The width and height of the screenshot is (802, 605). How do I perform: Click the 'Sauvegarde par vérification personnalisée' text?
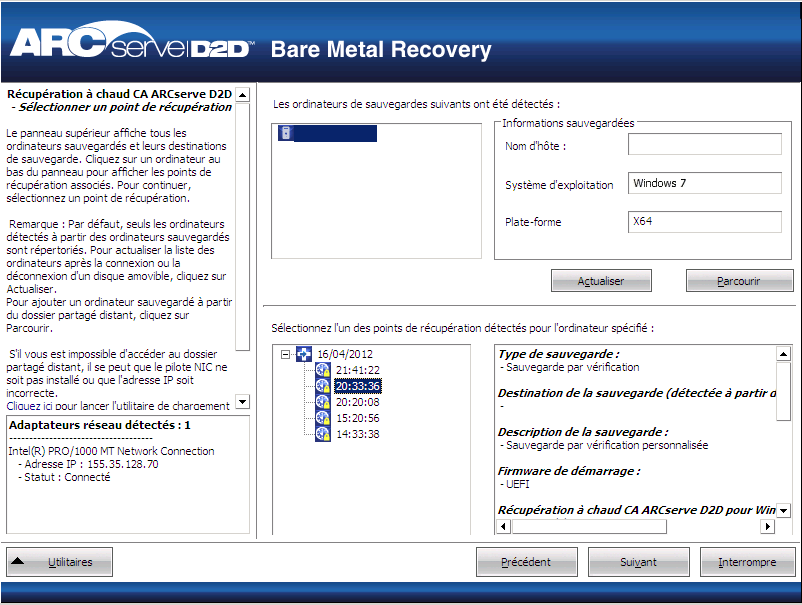[x=607, y=445]
